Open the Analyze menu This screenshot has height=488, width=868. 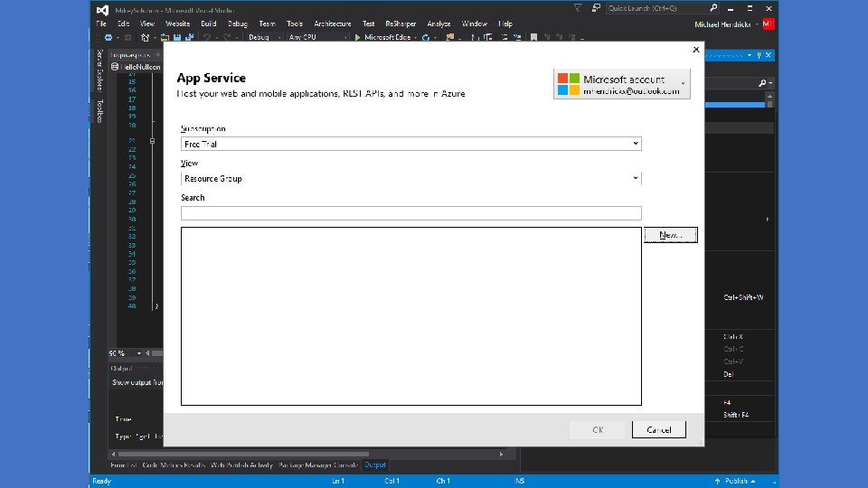pos(439,23)
